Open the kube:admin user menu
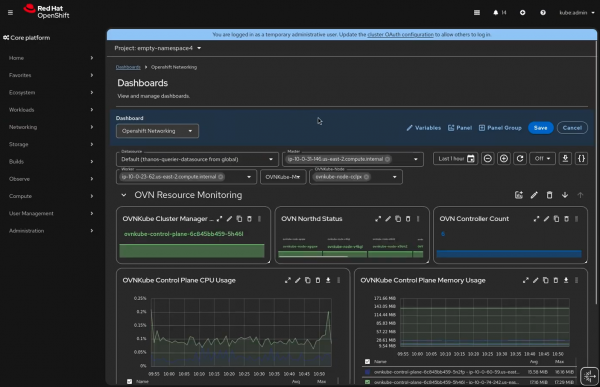 click(577, 13)
